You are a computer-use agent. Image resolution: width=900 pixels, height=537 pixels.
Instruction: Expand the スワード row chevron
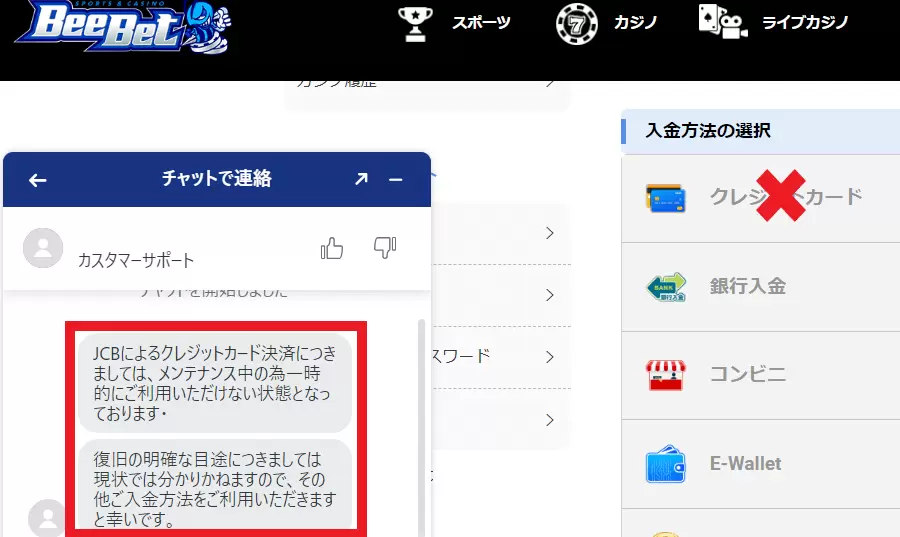tap(550, 357)
